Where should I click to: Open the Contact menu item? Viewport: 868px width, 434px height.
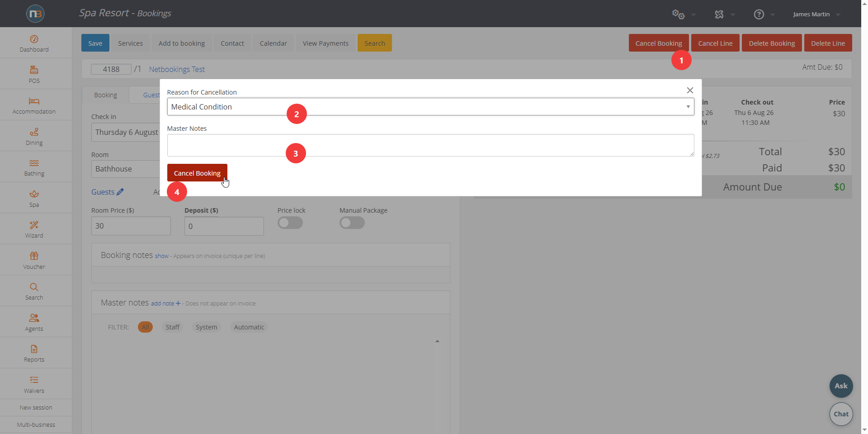tap(232, 43)
